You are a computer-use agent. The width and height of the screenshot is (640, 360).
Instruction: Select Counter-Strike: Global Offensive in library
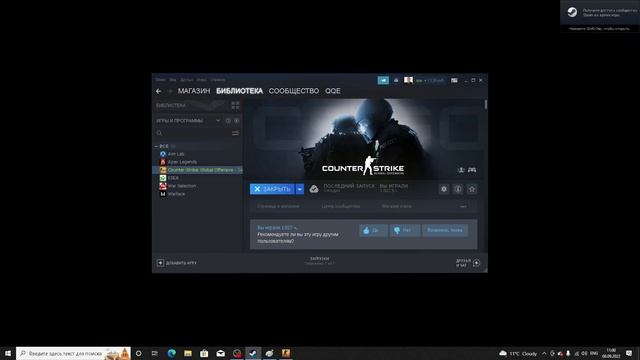click(198, 170)
